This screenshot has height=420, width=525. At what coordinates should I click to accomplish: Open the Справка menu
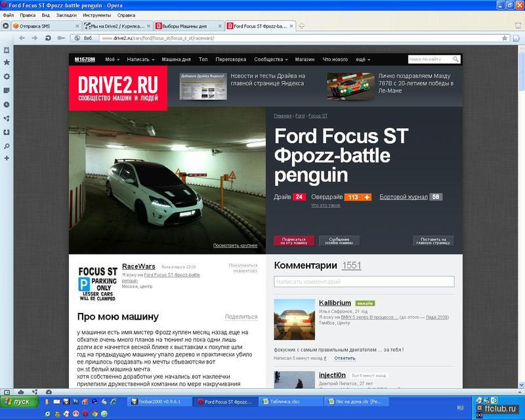(x=126, y=15)
